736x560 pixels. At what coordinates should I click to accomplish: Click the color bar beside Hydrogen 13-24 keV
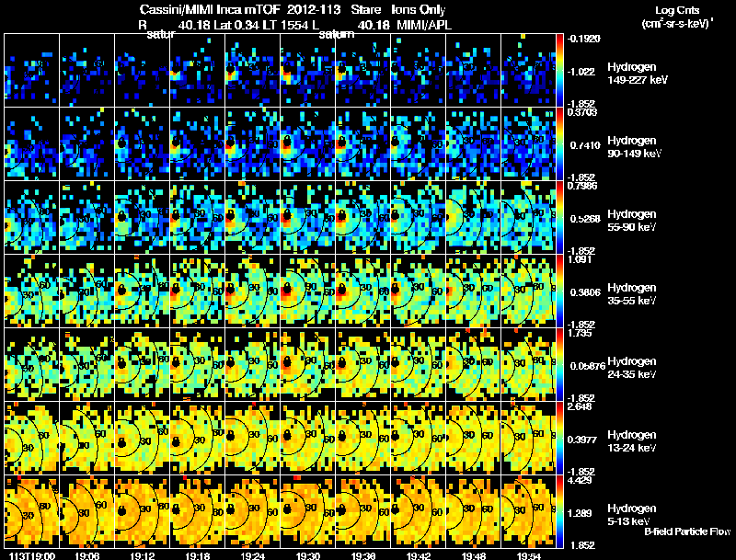tap(559, 439)
